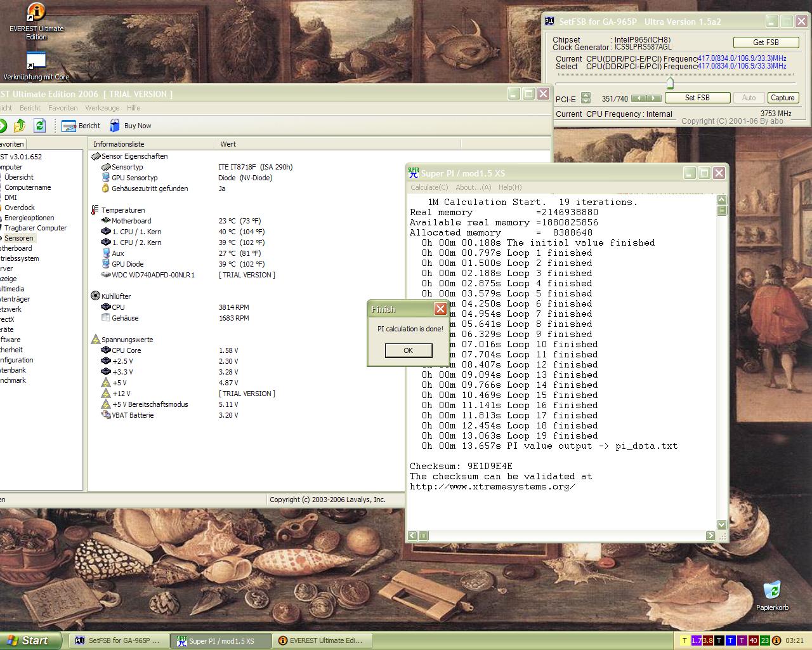Open the Papierkorb recycle bin
Screen dimensions: 812x650
coord(772,591)
